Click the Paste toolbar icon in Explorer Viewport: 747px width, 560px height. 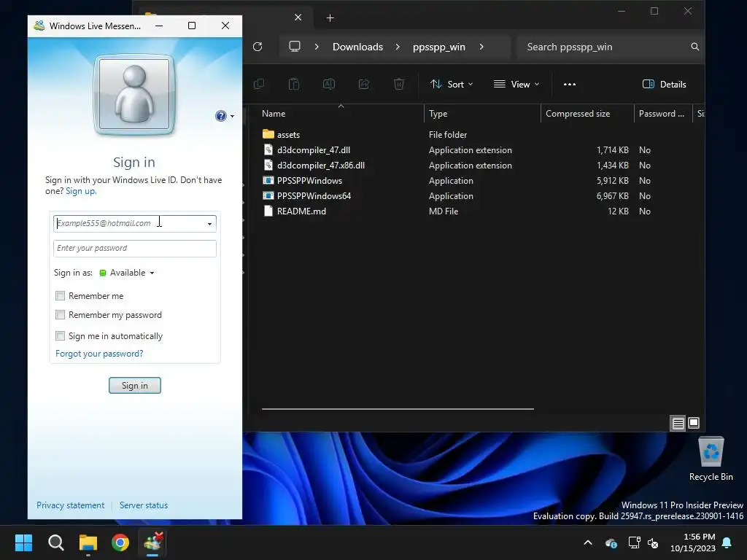(x=294, y=85)
